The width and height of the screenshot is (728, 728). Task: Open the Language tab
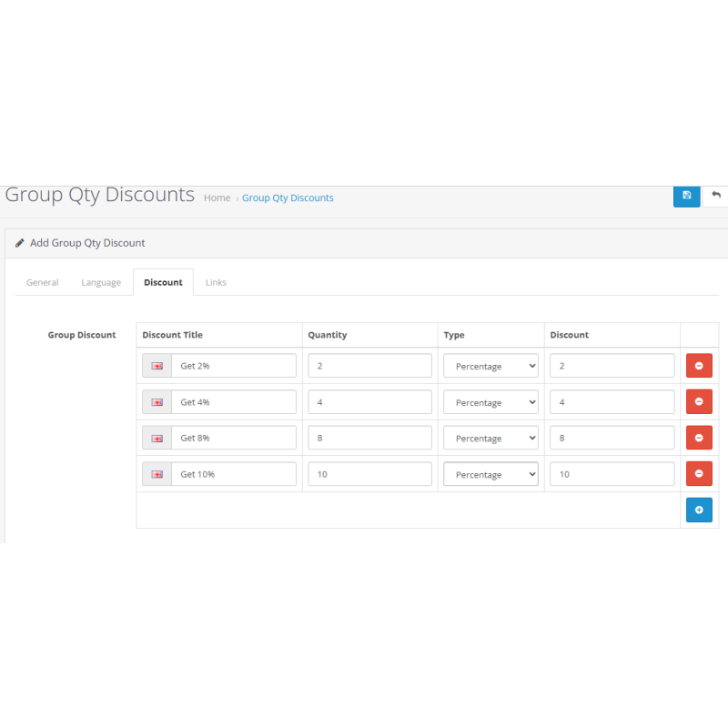[101, 282]
